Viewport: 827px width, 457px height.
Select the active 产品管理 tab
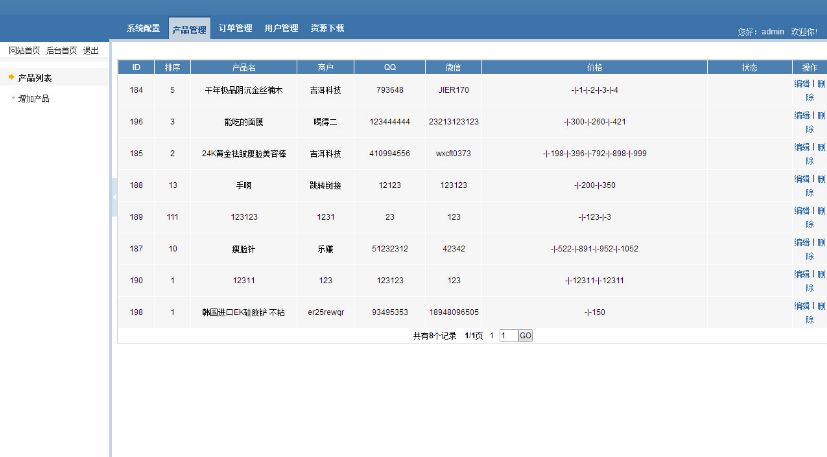tap(189, 30)
